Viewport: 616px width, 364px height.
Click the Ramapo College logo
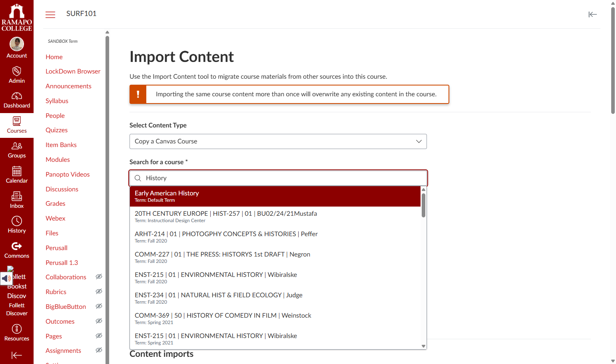(x=17, y=17)
